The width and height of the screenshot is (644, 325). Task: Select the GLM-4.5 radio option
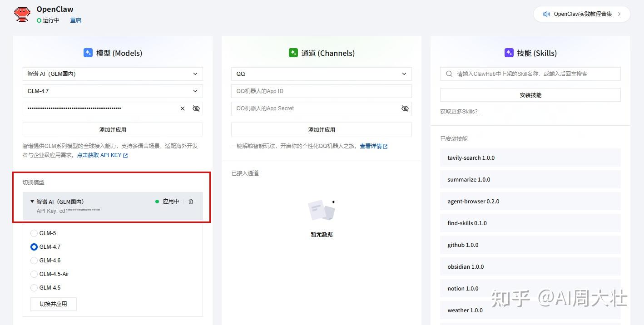tap(34, 288)
